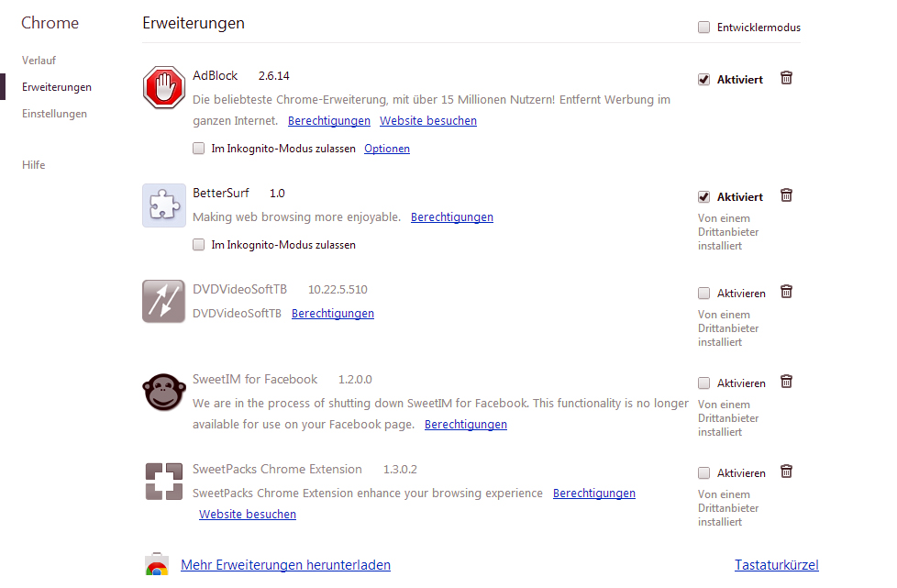The height and width of the screenshot is (588, 897).
Task: Open the Tastaturkürzel link
Action: point(776,565)
